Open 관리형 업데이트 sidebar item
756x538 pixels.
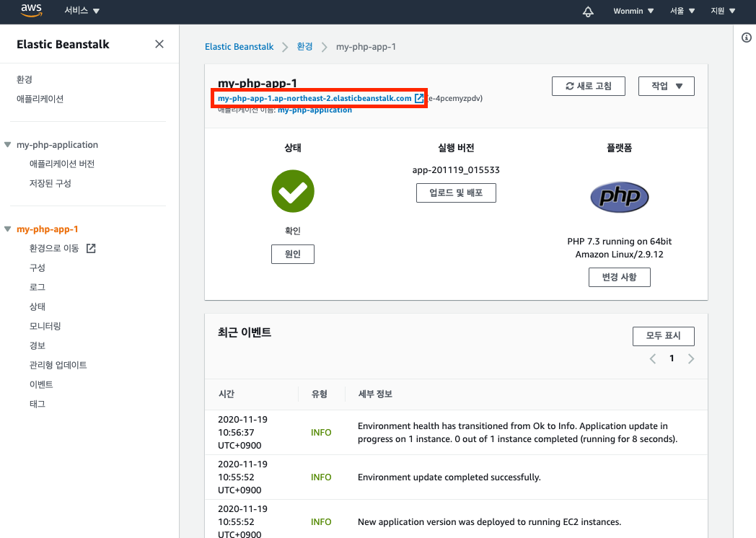click(x=58, y=365)
